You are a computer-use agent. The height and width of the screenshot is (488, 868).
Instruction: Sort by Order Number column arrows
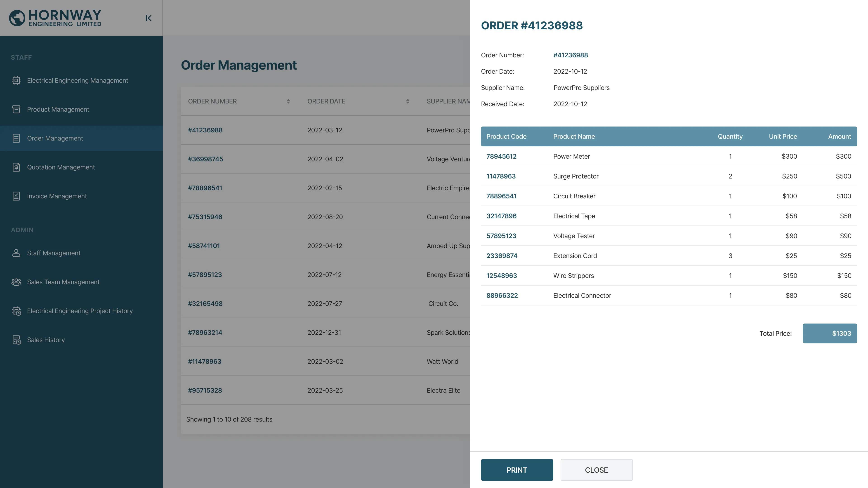(288, 101)
